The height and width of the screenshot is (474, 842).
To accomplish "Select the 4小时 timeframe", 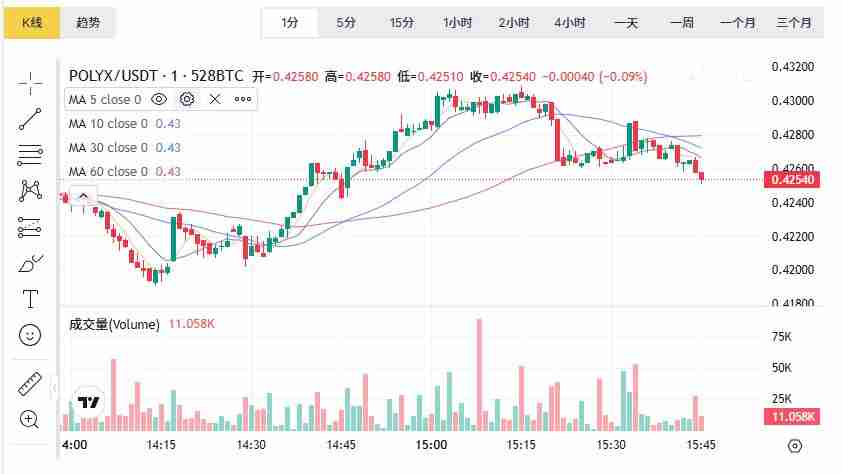I will coord(570,22).
